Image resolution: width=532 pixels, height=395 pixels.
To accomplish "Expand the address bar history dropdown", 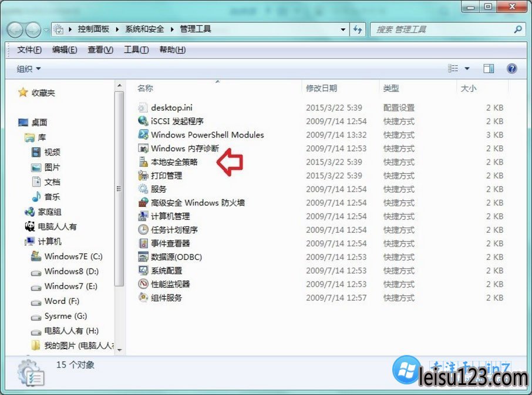I will click(x=343, y=29).
